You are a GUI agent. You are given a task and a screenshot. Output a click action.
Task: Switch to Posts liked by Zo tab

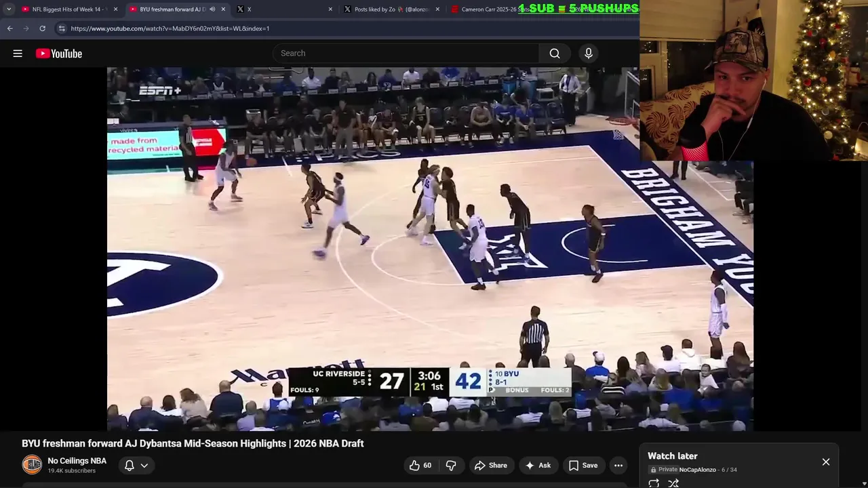point(391,9)
